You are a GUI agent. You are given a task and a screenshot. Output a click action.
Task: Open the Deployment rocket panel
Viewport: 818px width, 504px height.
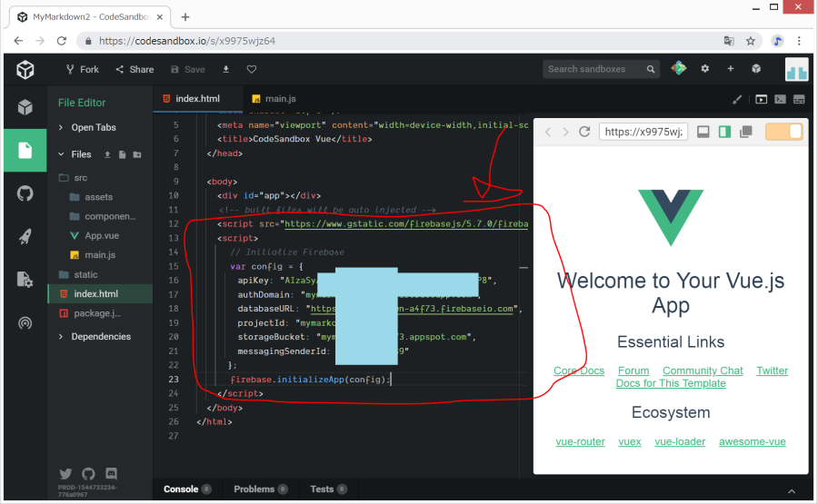tap(25, 236)
